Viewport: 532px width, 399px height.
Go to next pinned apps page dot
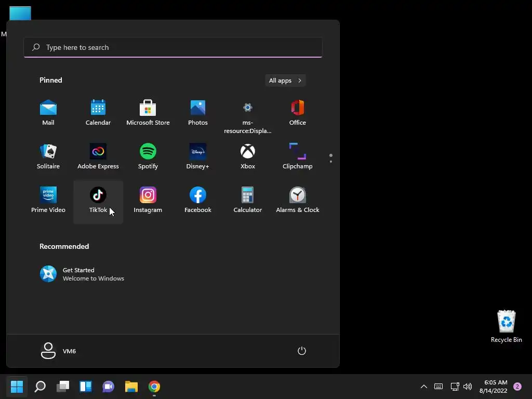pos(331,162)
